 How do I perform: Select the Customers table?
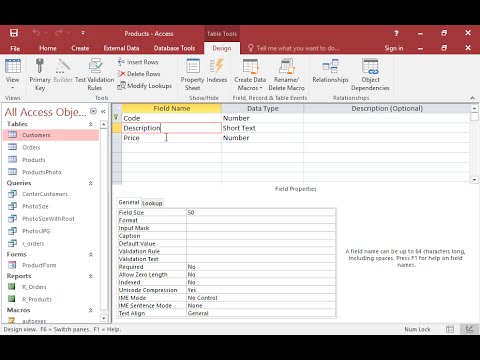click(x=51, y=135)
